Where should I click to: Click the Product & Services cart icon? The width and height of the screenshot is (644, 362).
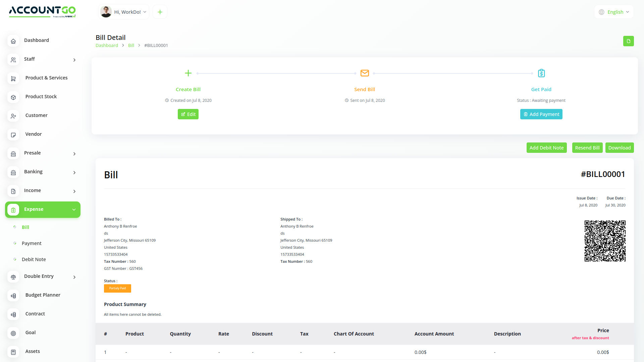click(x=13, y=78)
